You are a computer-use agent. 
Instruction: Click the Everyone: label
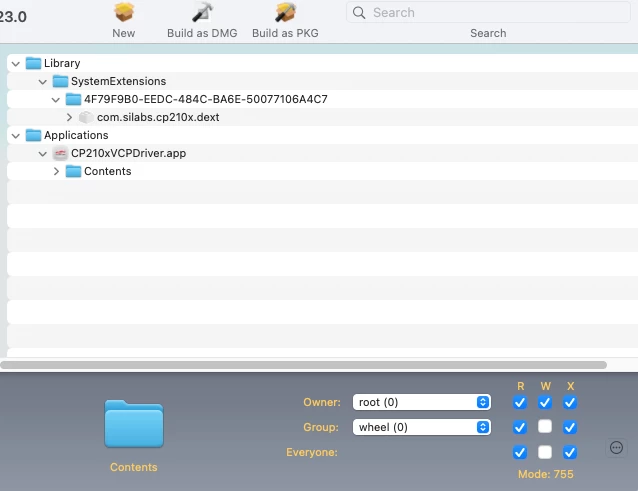click(312, 452)
